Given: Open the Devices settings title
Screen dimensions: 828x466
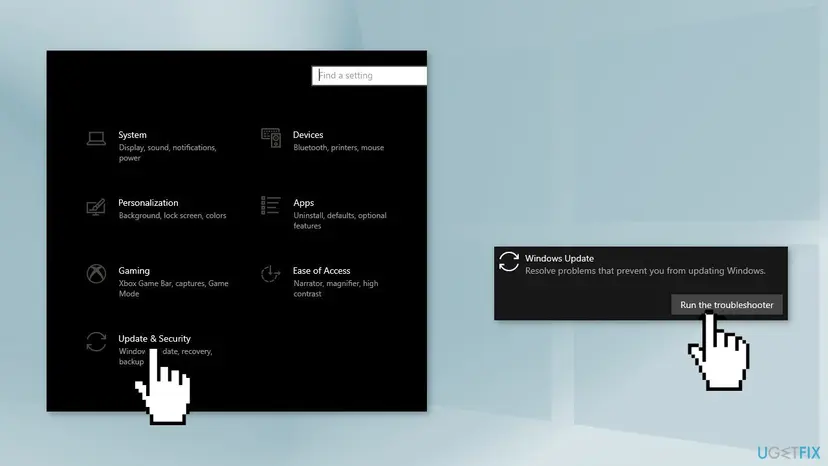Looking at the screenshot, I should 308,135.
